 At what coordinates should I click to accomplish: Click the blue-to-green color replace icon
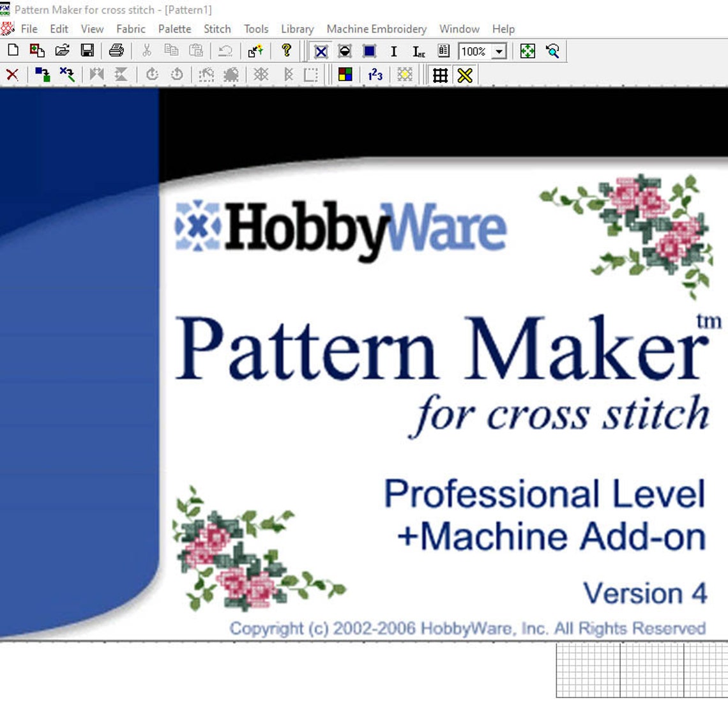(x=43, y=75)
